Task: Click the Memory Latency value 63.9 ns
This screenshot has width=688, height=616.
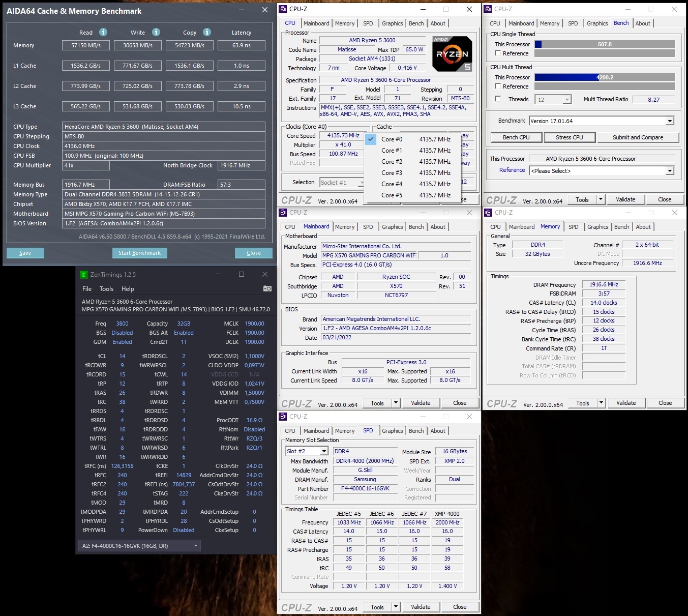Action: pos(241,45)
